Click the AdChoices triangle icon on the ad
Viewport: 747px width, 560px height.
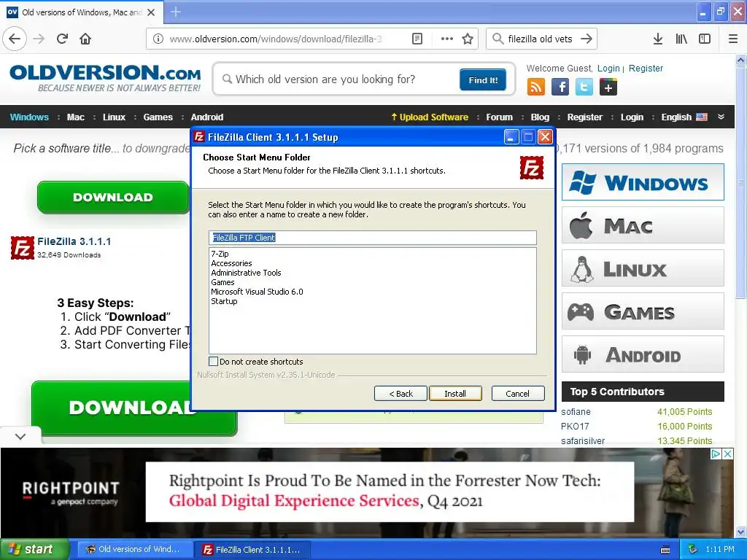click(x=716, y=454)
